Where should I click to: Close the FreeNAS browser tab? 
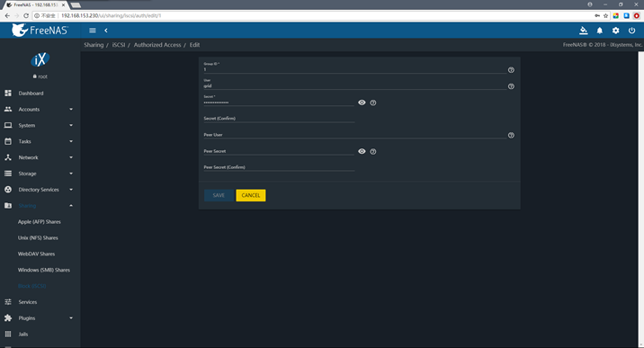tap(63, 4)
